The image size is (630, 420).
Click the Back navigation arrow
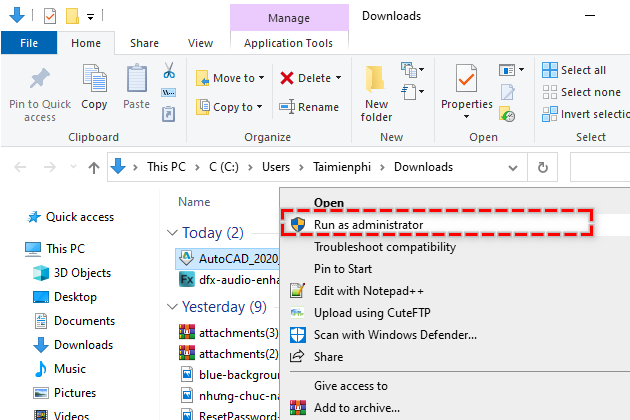(x=20, y=167)
